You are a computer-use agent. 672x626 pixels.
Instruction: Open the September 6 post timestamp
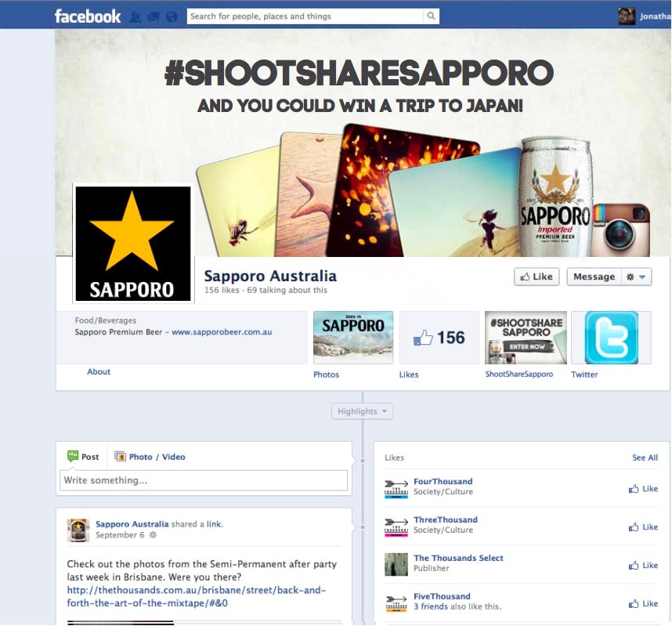pos(120,535)
